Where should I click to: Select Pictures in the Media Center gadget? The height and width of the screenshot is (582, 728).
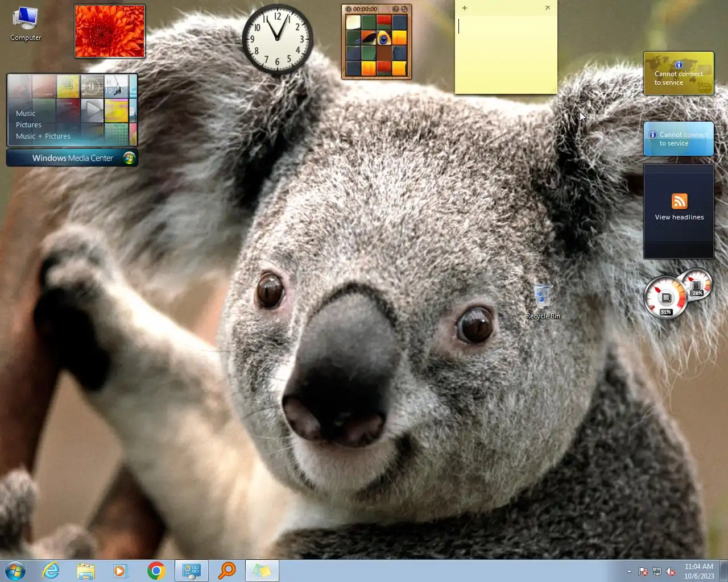pyautogui.click(x=28, y=125)
